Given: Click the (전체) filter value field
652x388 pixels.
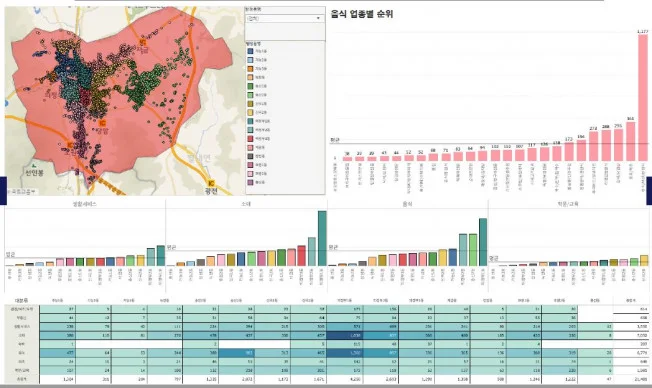Looking at the screenshot, I should point(285,18).
